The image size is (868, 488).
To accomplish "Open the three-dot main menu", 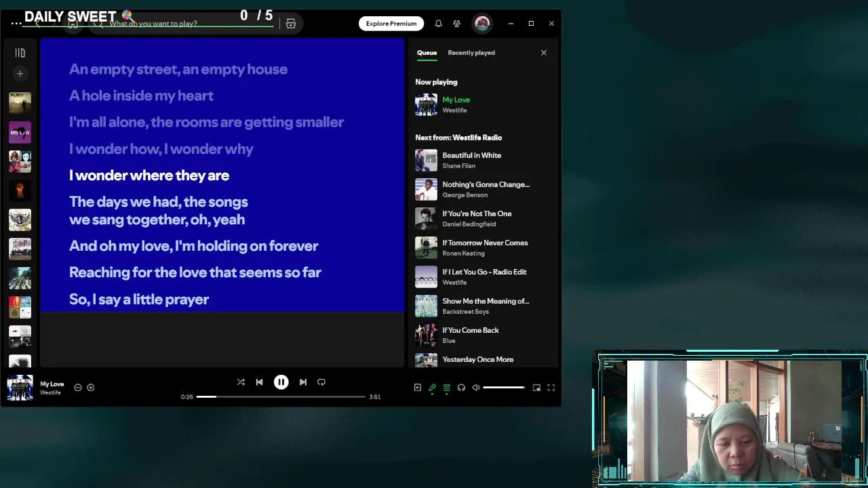I will point(16,23).
